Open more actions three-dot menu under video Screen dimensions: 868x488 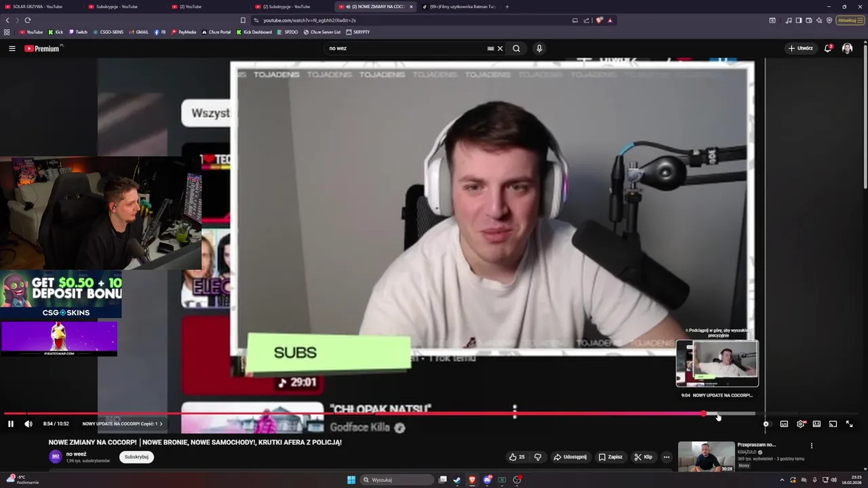coord(666,457)
